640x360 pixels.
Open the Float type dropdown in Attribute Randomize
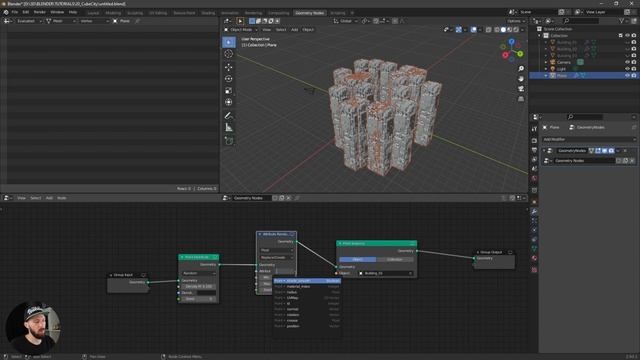point(276,250)
